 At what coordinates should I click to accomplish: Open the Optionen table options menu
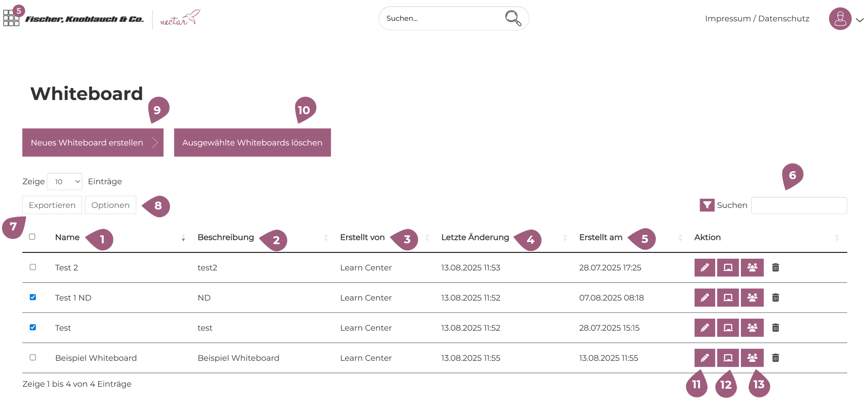(x=110, y=205)
